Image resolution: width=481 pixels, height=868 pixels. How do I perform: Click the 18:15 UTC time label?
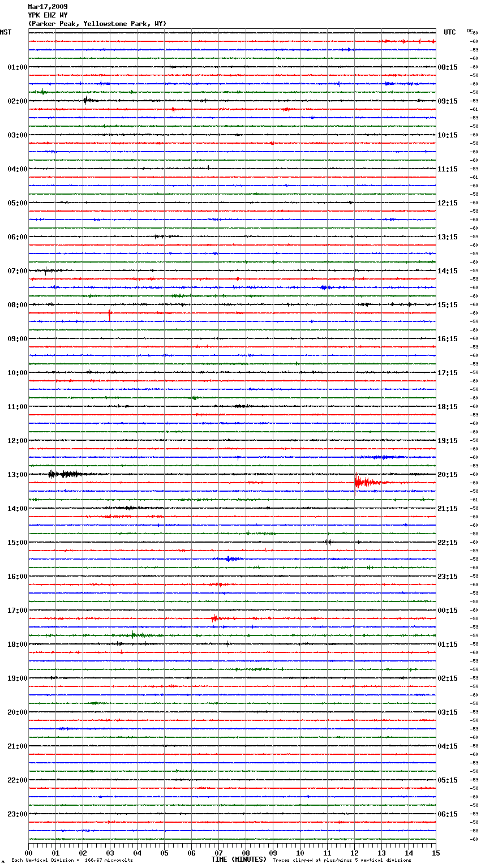448,407
